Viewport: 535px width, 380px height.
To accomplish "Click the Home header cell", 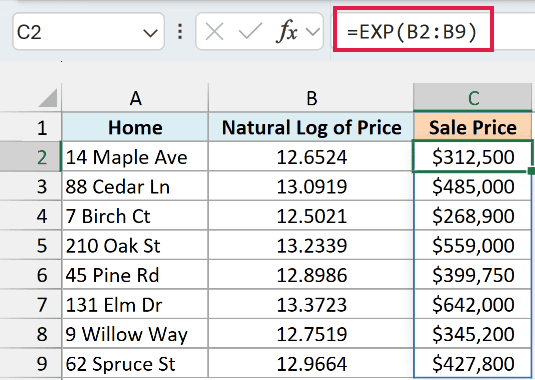I will (x=135, y=127).
